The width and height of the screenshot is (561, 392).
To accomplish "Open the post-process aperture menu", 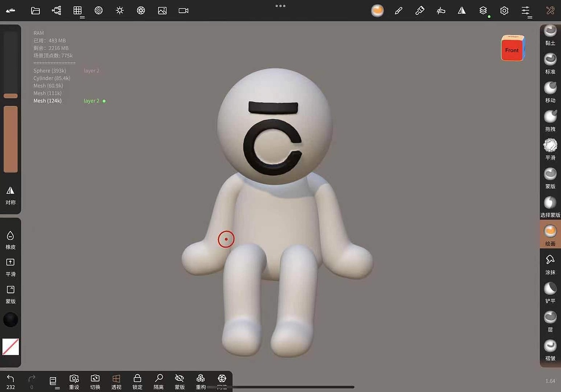I will [x=141, y=11].
